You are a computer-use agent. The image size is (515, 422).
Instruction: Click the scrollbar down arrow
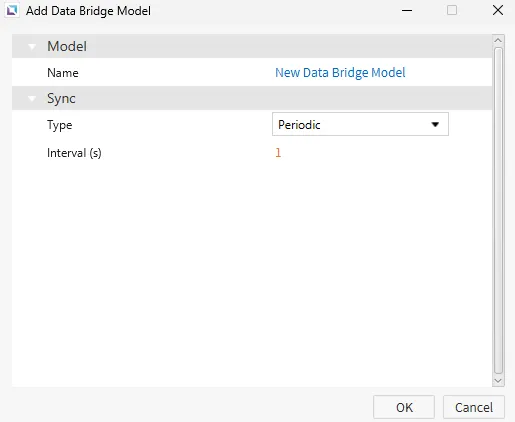coord(498,380)
